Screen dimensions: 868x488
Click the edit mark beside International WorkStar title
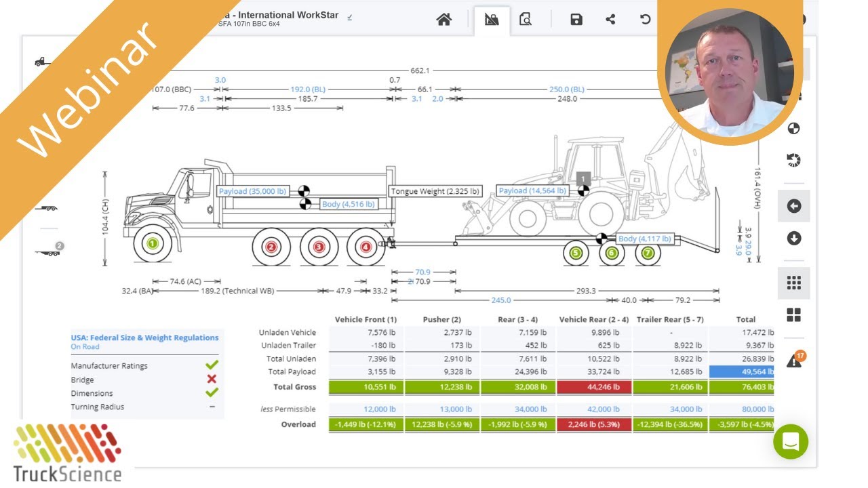(x=350, y=17)
